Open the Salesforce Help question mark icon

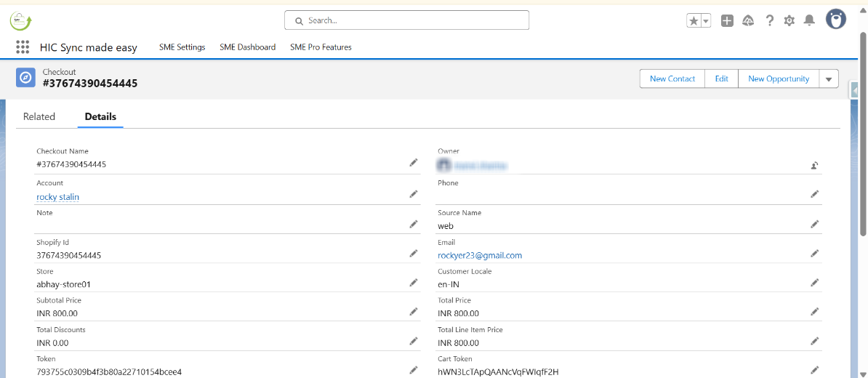pyautogui.click(x=769, y=21)
